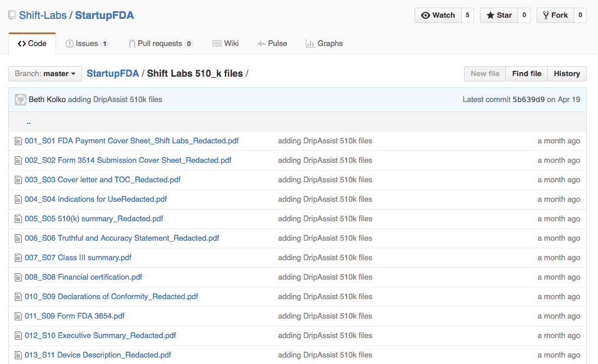This screenshot has width=598, height=364.
Task: Click the Watch button
Action: [x=438, y=15]
